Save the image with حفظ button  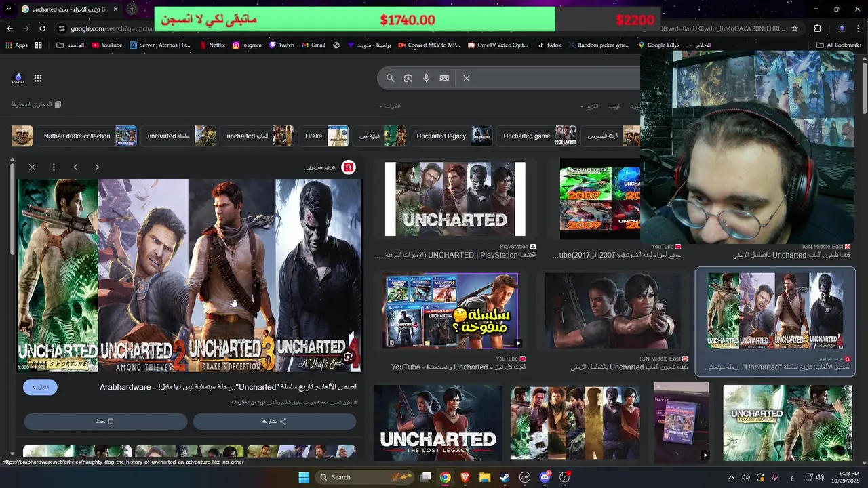105,421
